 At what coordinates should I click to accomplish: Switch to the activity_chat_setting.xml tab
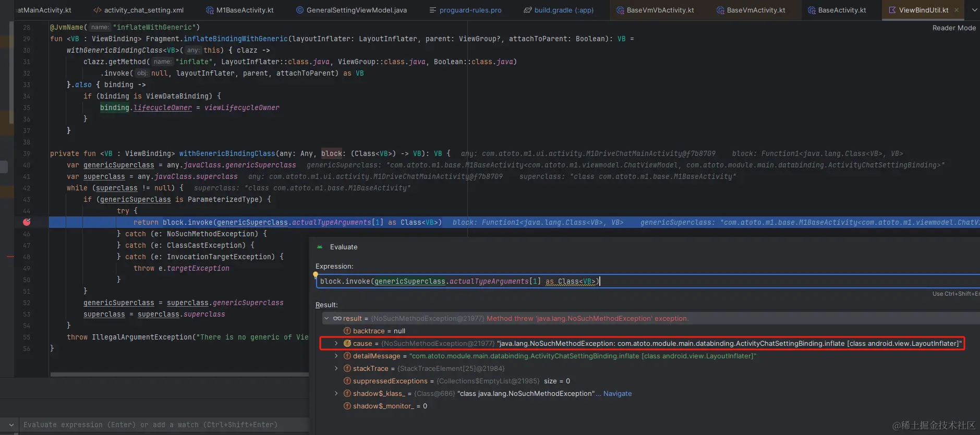point(138,10)
